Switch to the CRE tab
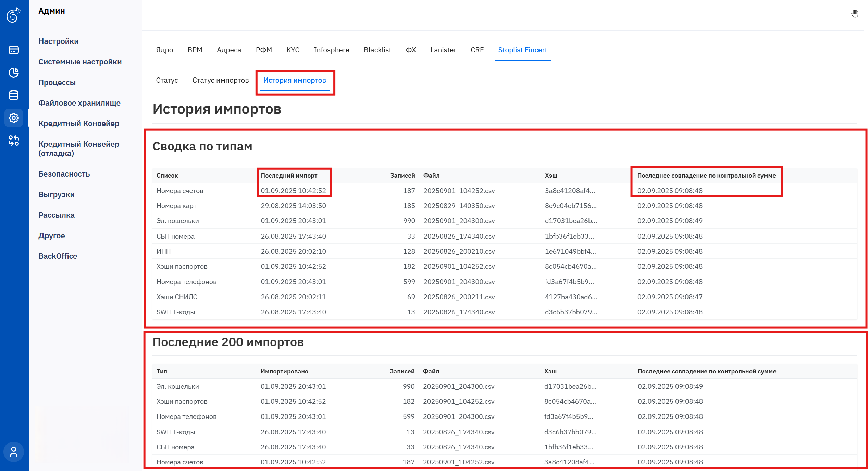Screen dimensions: 868x471 (477, 50)
